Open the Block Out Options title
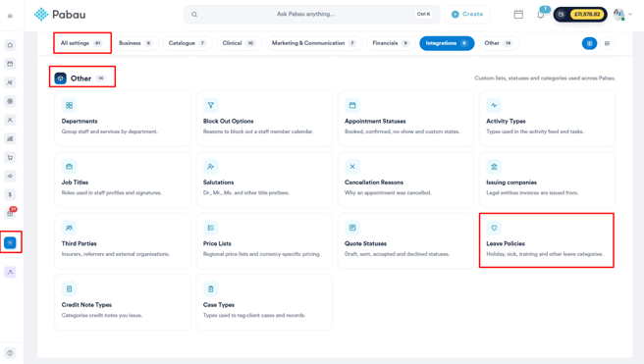The height and width of the screenshot is (364, 644). (229, 122)
